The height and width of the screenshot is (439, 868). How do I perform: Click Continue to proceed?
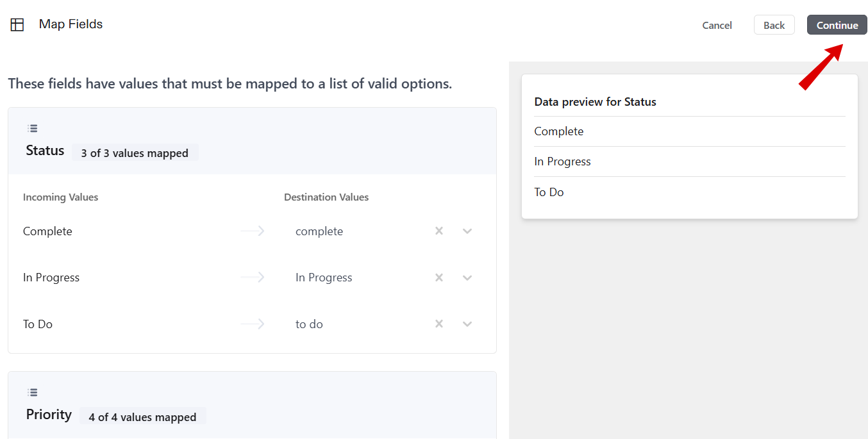point(837,24)
